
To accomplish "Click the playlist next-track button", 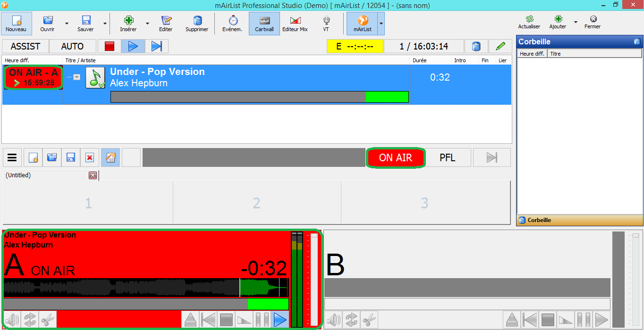I will click(x=157, y=46).
